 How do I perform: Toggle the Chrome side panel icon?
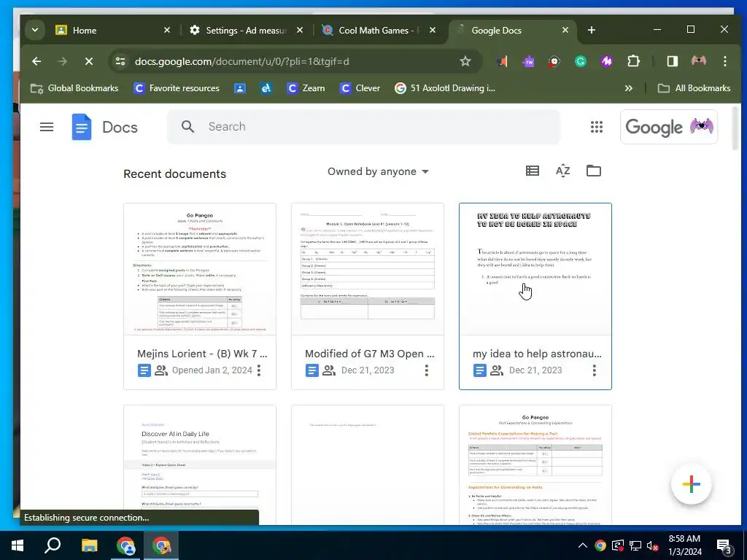point(672,61)
